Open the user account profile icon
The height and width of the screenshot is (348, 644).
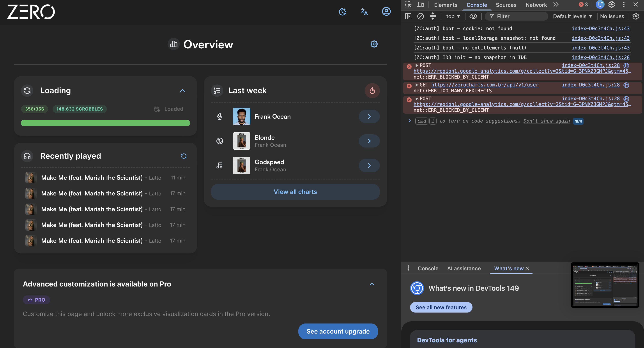click(386, 12)
